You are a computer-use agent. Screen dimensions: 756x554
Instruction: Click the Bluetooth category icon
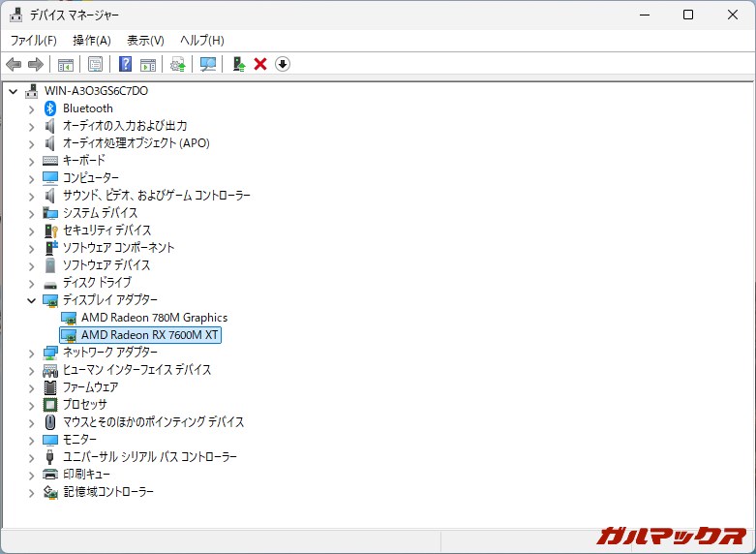(50, 108)
